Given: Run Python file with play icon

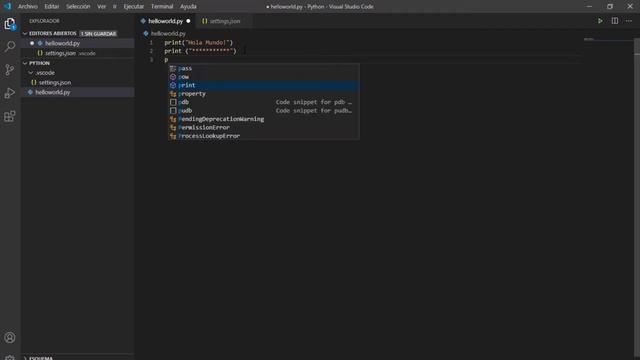Looking at the screenshot, I should [600, 21].
